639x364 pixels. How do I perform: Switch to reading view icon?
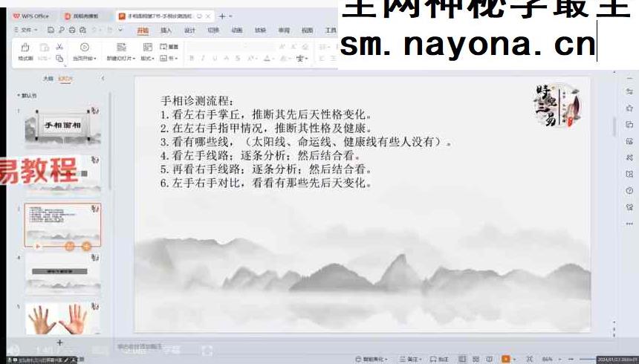click(x=490, y=359)
